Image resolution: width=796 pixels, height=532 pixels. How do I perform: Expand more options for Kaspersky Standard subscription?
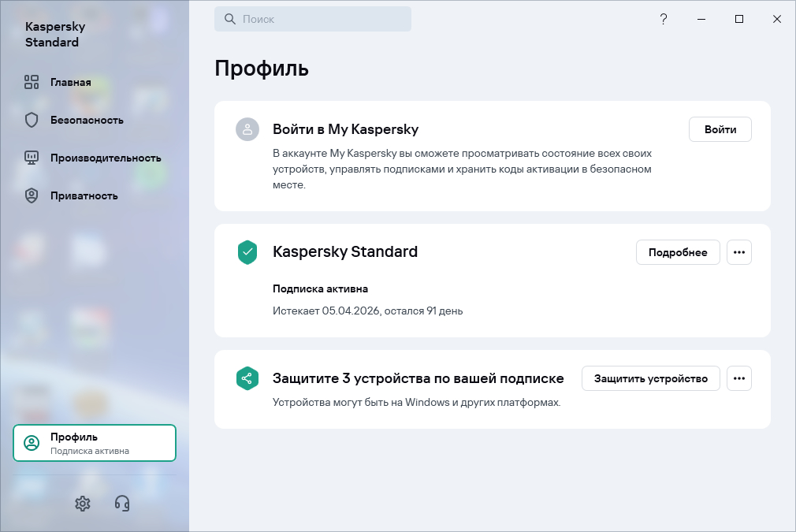(739, 252)
